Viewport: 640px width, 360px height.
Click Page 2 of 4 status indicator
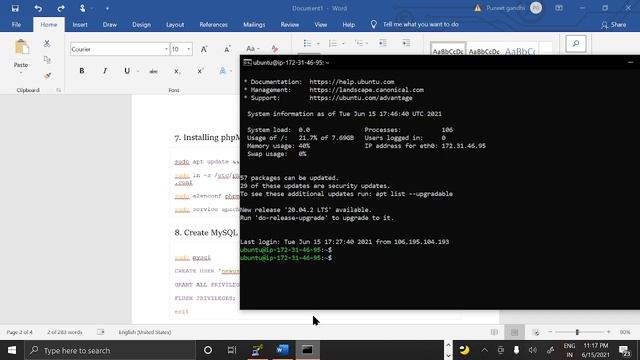20,332
